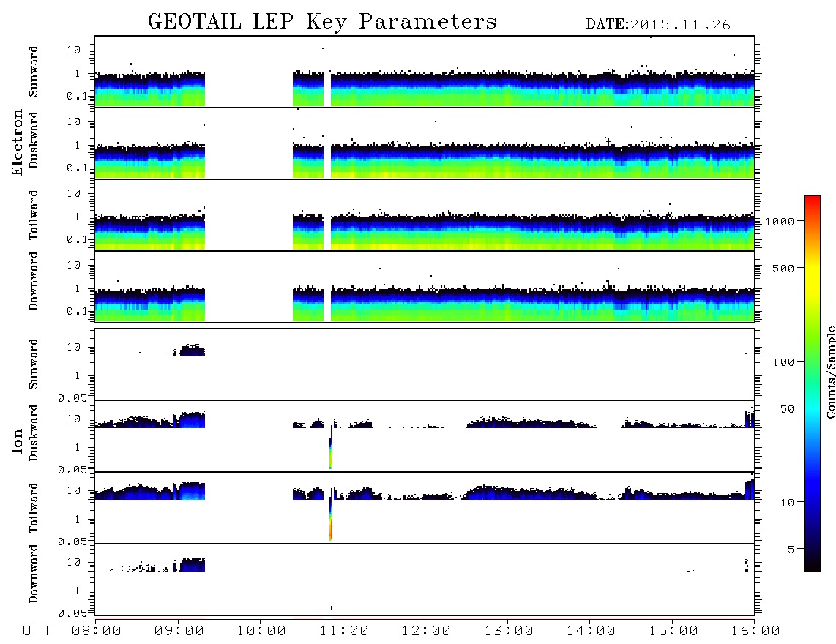
Task: Click the vertical Ion group label
Action: coord(17,441)
